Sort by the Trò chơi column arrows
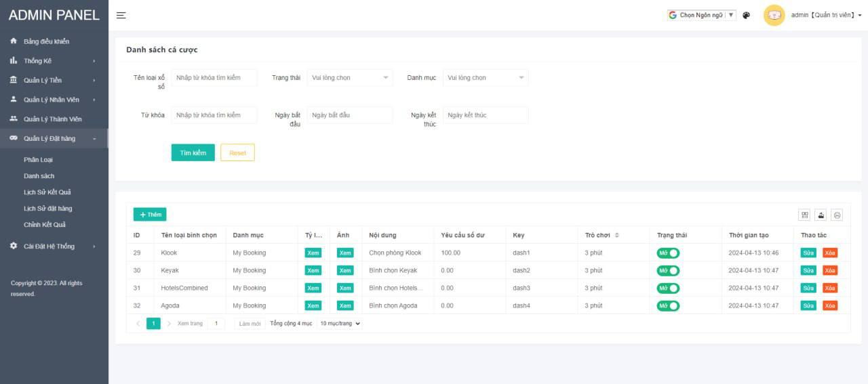This screenshot has height=384, width=868. click(617, 235)
